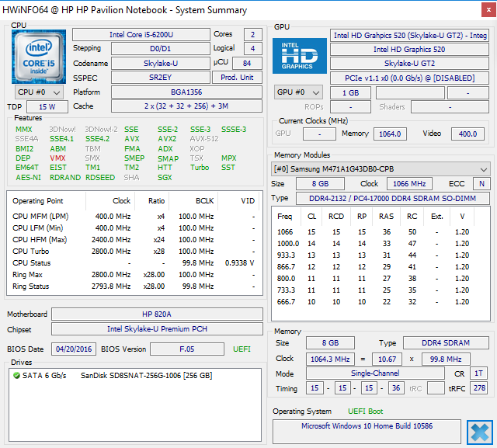The height and width of the screenshot is (448, 497).
Task: Click the Single-Channel memory mode field
Action: 375,373
